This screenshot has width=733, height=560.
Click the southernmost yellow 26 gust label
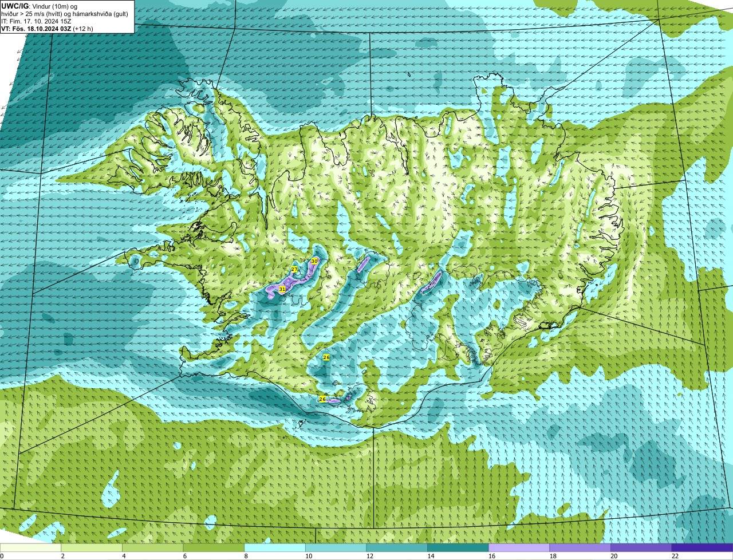(322, 399)
